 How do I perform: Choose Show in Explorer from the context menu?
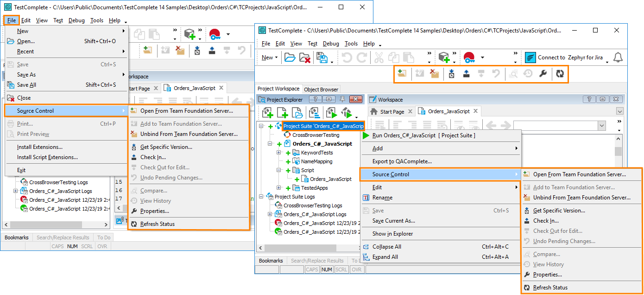pos(392,234)
